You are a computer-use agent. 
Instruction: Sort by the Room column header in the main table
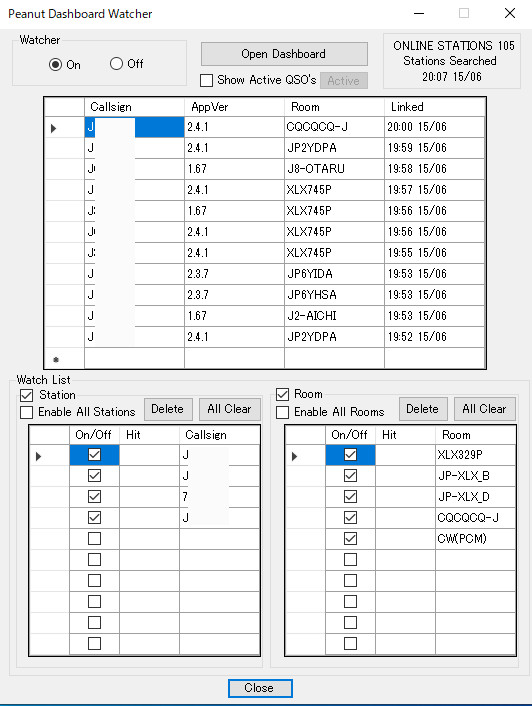pyautogui.click(x=334, y=107)
